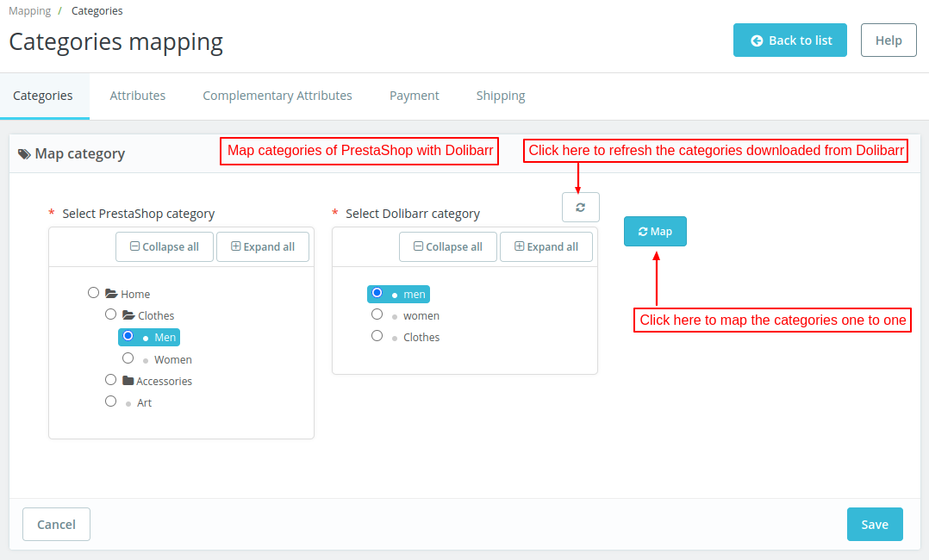929x560 pixels.
Task: Select the Dolibarr women category radio button
Action: [377, 314]
